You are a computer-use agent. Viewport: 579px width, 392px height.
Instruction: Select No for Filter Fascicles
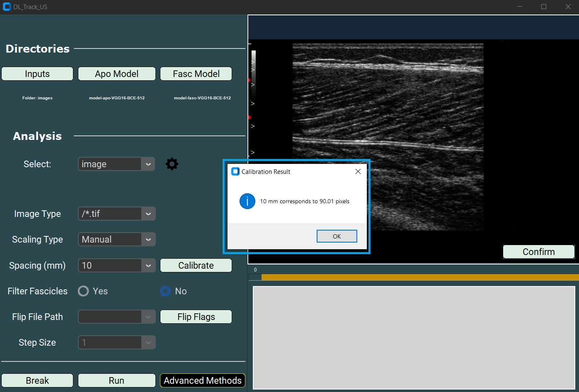[x=165, y=291]
